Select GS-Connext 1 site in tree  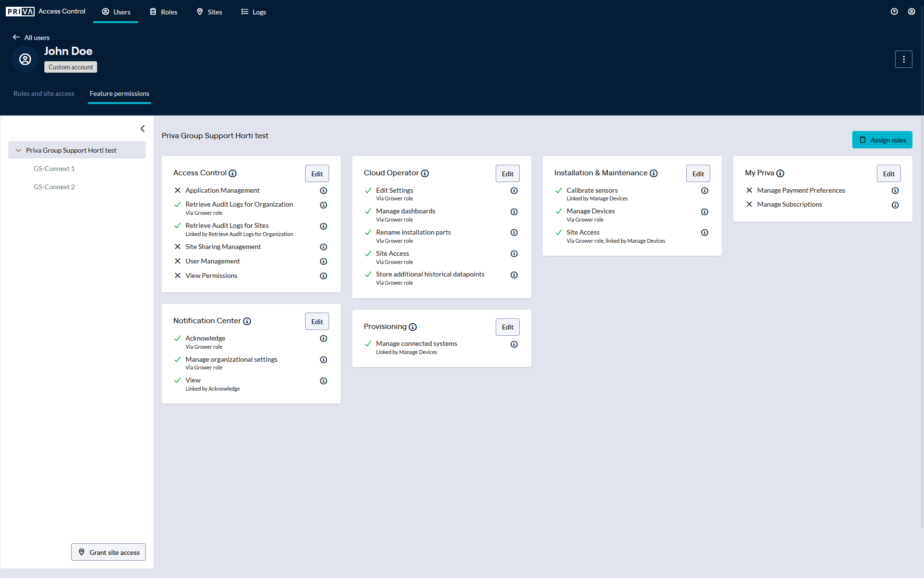pos(54,169)
